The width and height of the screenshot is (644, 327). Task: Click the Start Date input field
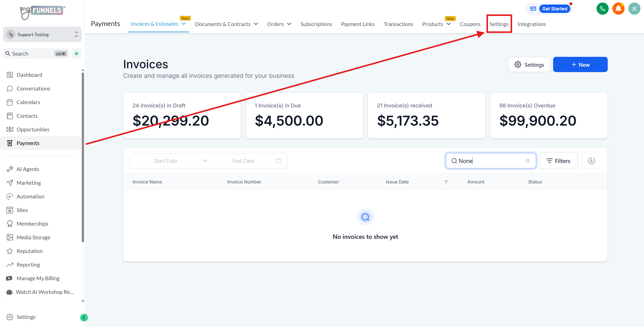point(166,161)
